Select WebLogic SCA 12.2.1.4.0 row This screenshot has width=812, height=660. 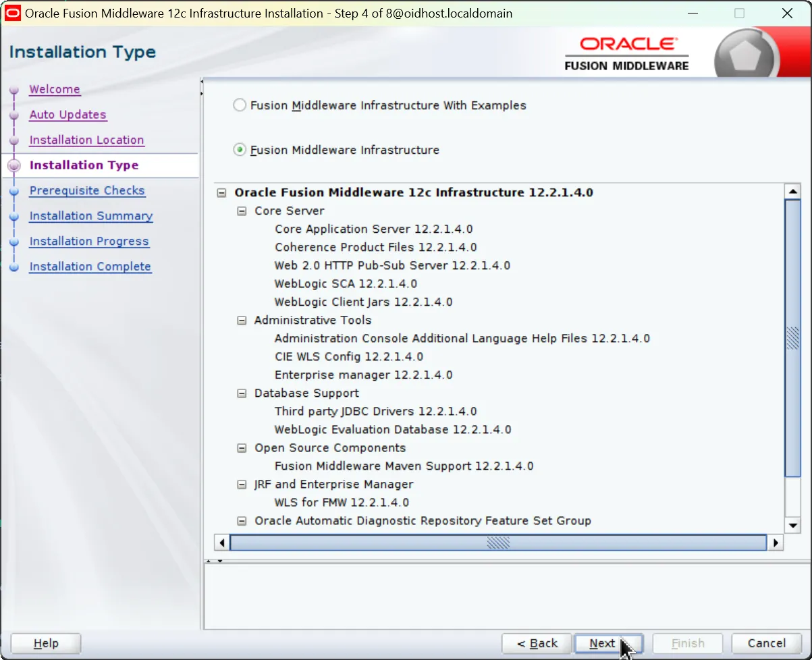tap(346, 284)
